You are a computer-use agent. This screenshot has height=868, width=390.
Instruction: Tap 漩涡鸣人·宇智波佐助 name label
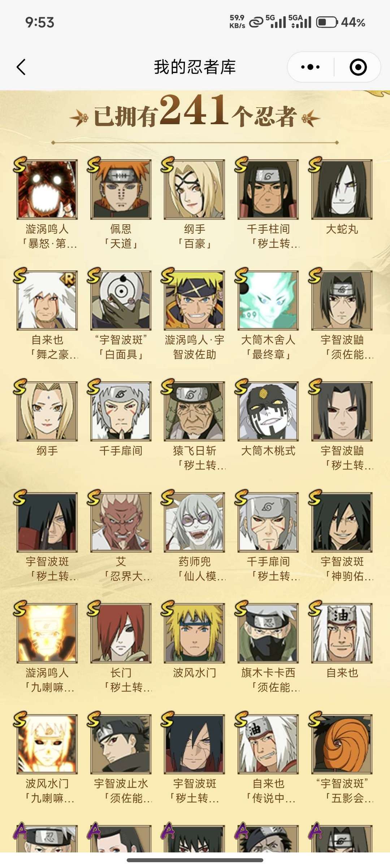coord(194,347)
